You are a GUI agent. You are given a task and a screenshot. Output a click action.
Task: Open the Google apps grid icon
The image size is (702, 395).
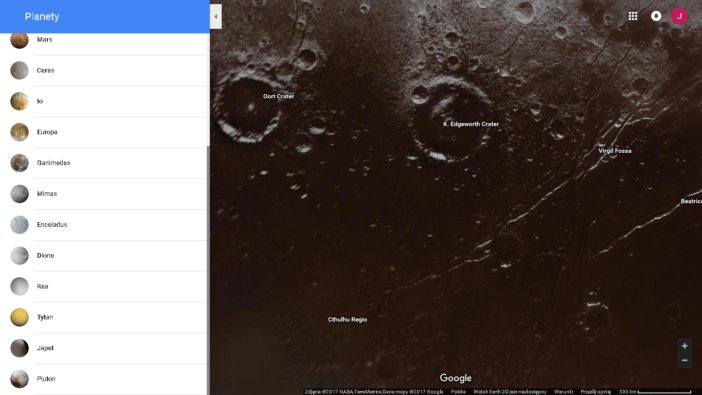(x=633, y=16)
